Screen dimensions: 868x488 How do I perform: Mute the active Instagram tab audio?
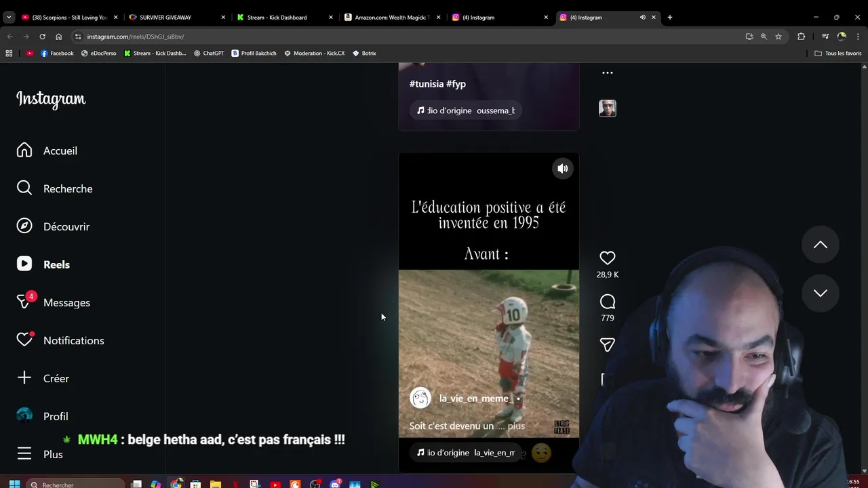pyautogui.click(x=643, y=17)
